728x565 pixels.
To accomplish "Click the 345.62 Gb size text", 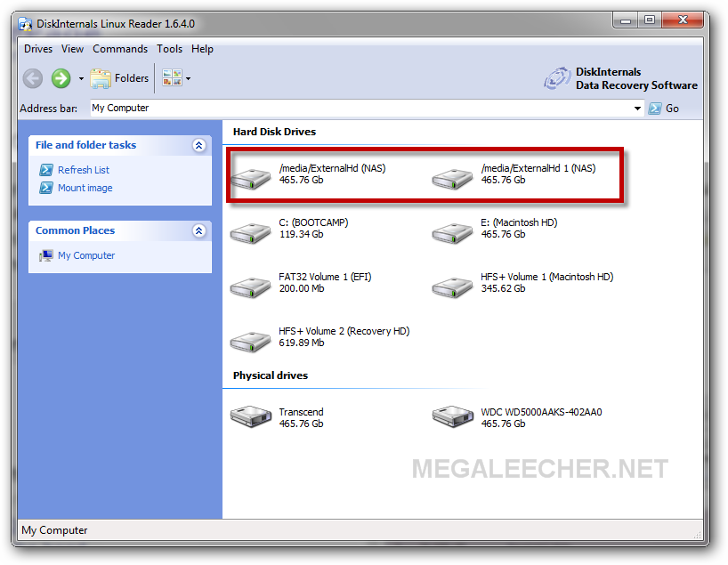I will (504, 289).
